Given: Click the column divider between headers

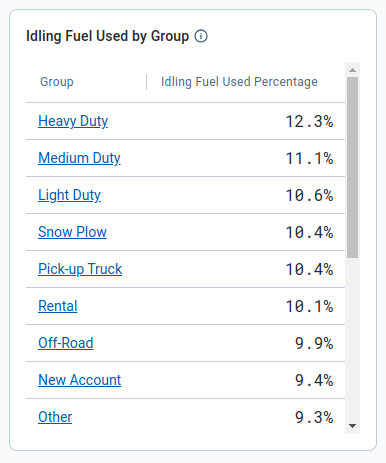Looking at the screenshot, I should [x=146, y=82].
